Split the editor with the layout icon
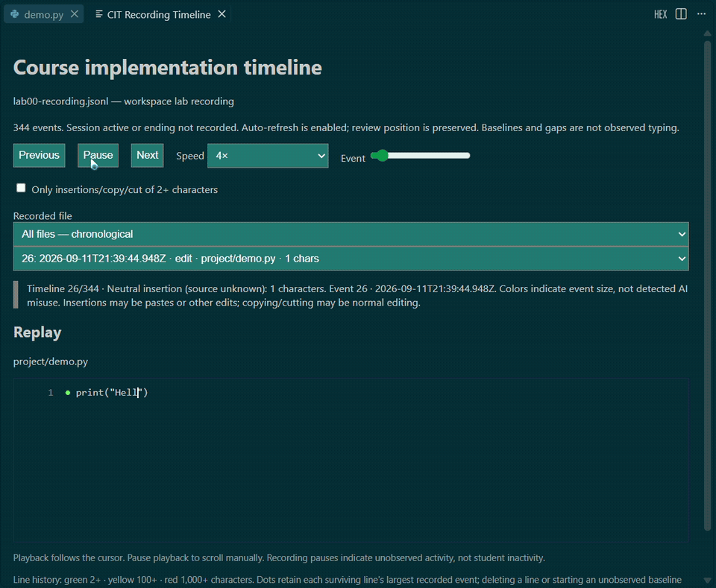This screenshot has width=716, height=588. (x=681, y=14)
